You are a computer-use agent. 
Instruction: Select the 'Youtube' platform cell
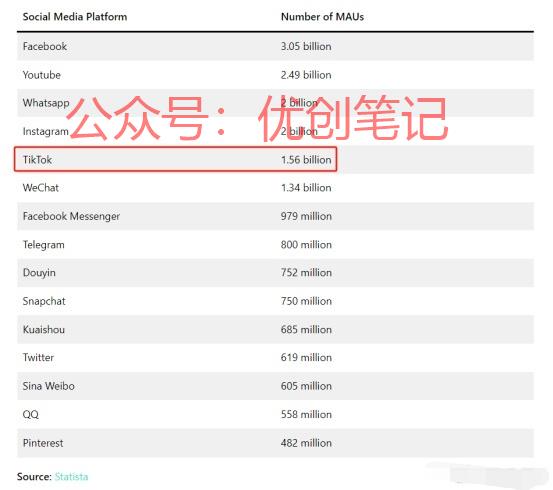pos(42,75)
